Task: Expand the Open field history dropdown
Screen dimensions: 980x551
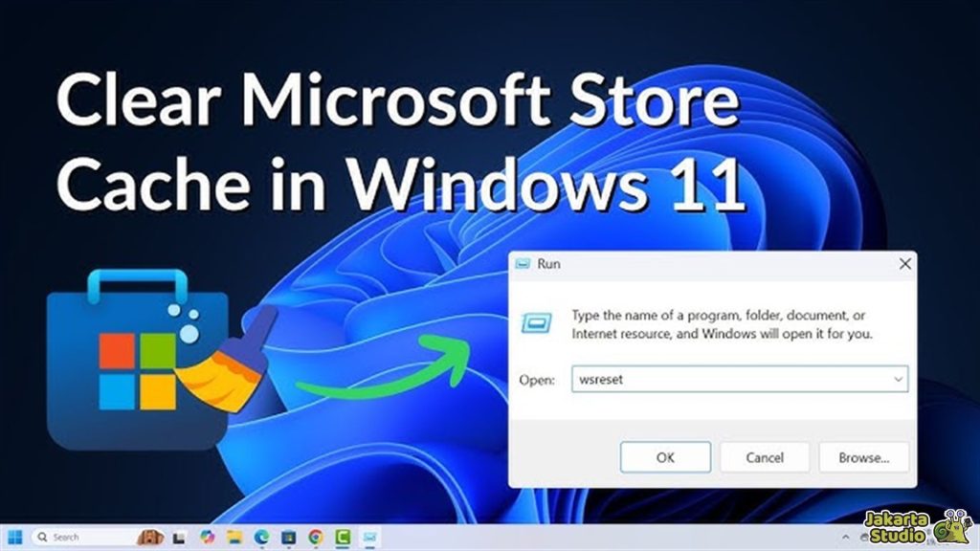Action: coord(898,380)
